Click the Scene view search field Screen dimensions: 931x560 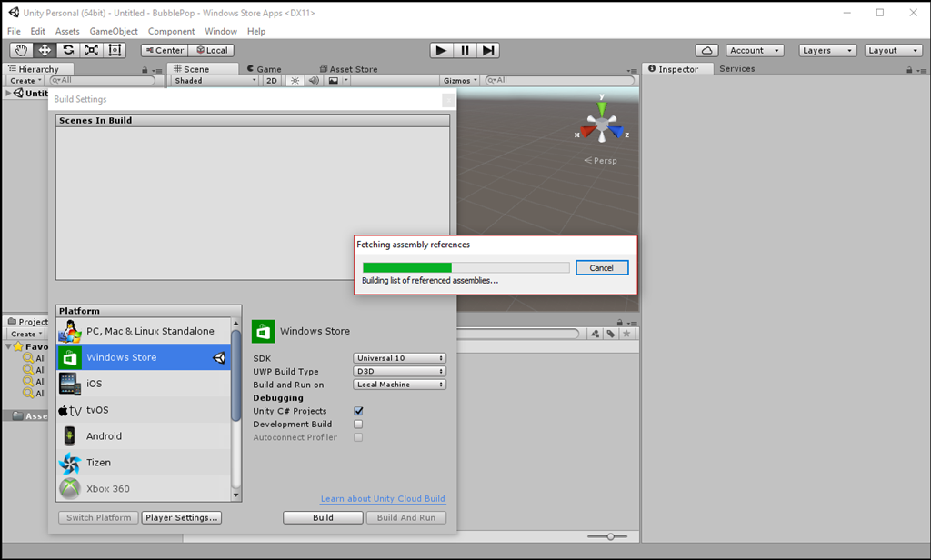(x=559, y=80)
